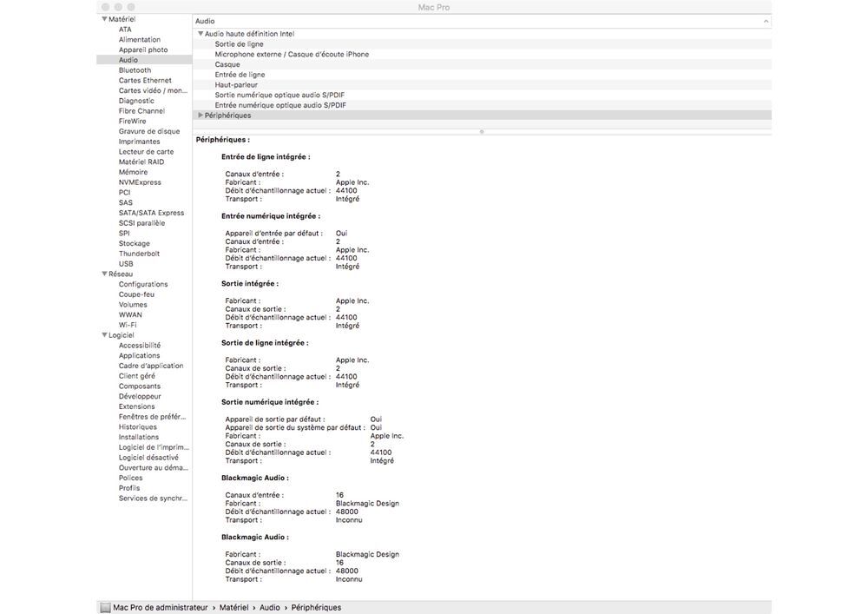868x614 pixels.
Task: Collapse the Matériel section triangle
Action: click(104, 19)
